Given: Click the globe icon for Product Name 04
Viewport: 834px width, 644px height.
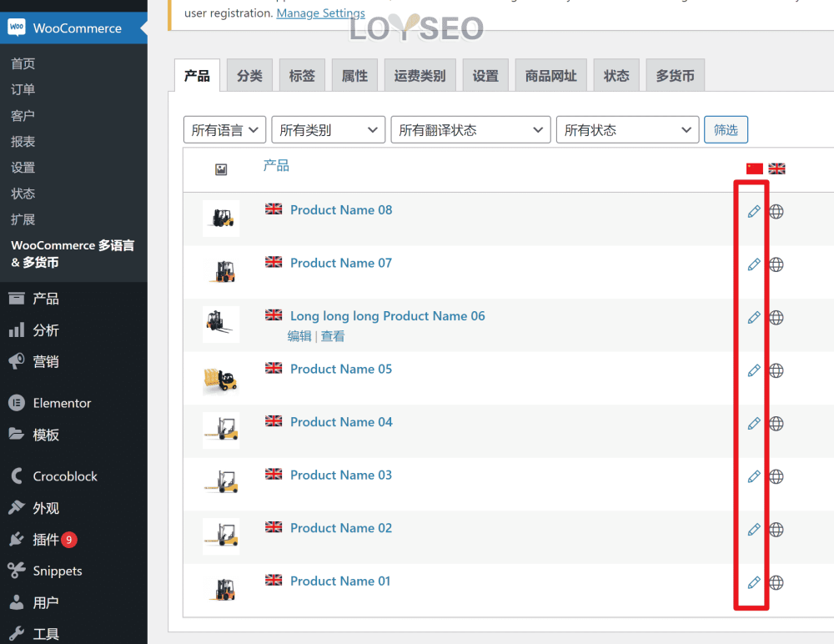Looking at the screenshot, I should (x=776, y=424).
